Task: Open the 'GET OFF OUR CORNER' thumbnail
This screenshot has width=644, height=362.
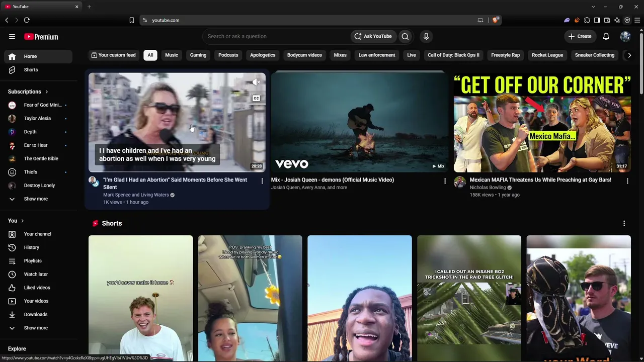Action: coord(542,122)
